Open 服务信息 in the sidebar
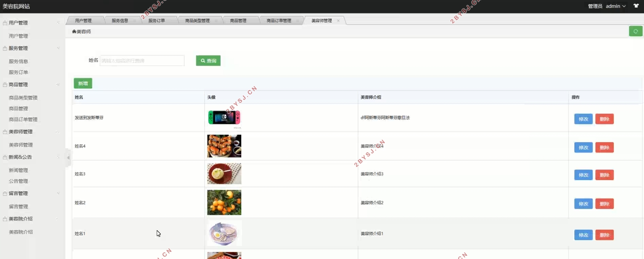 [19, 61]
